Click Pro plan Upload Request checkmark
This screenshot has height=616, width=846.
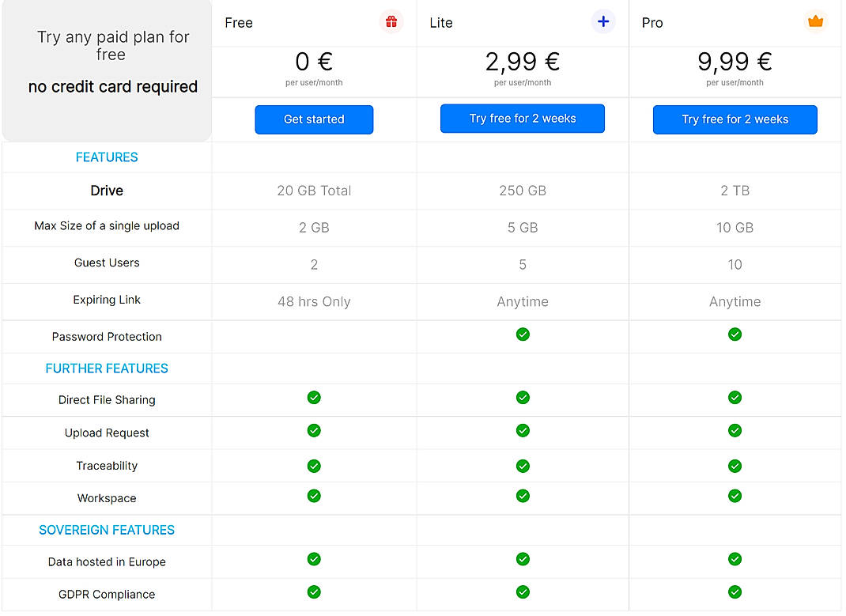tap(735, 430)
